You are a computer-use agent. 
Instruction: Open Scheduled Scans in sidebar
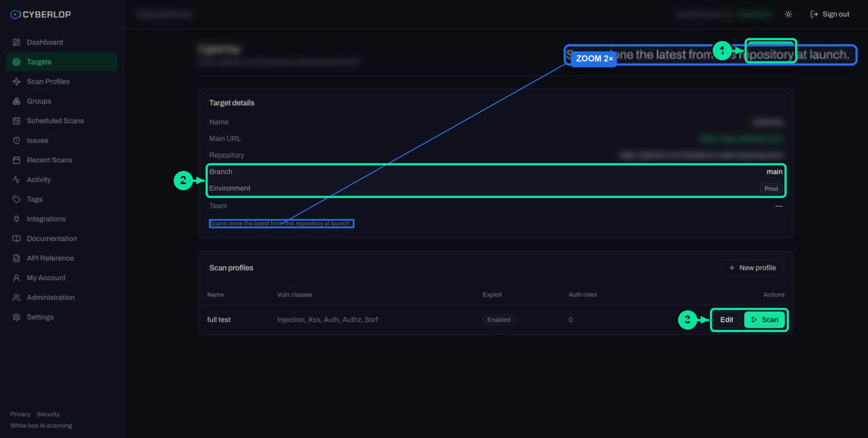point(62,121)
